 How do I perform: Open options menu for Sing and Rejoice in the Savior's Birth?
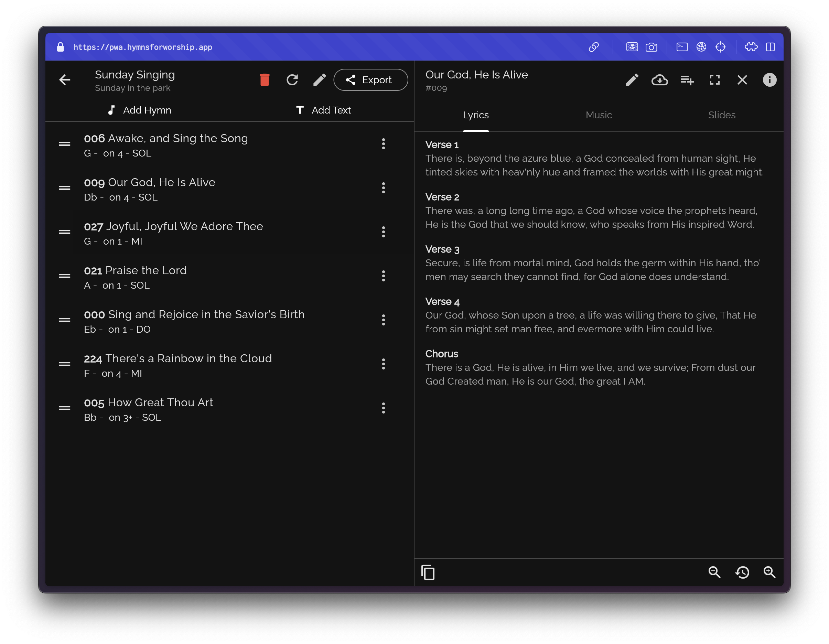384,320
